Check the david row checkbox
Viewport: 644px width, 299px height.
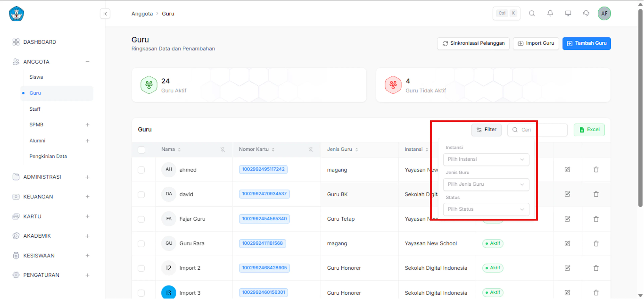coord(141,194)
